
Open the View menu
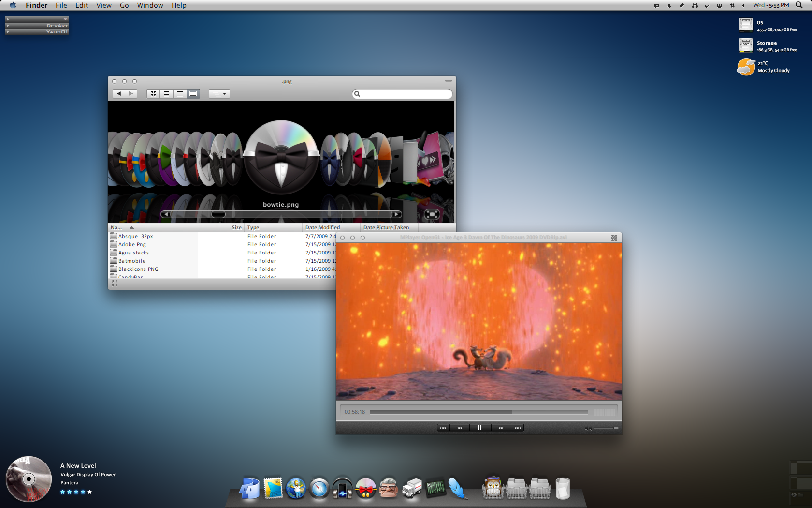[x=104, y=5]
